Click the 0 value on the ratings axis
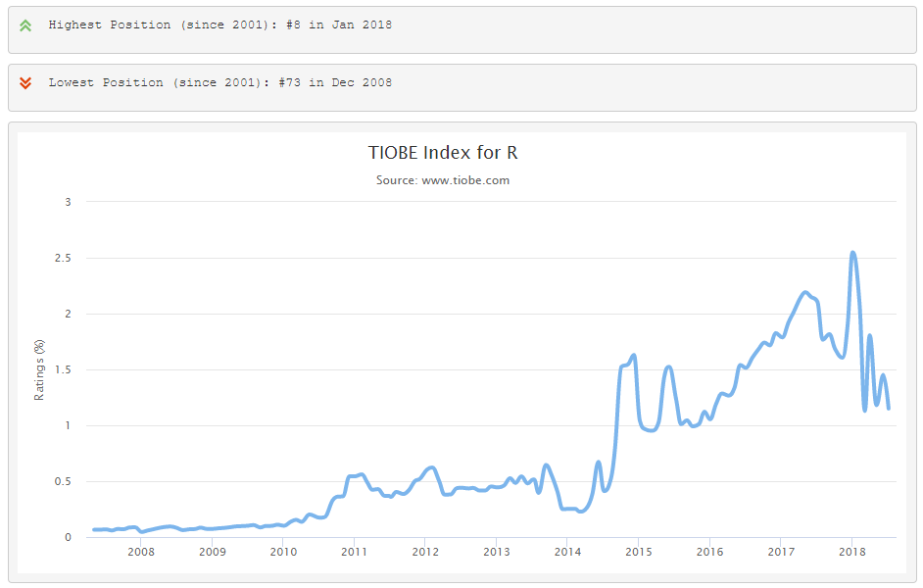The height and width of the screenshot is (588, 923). tap(68, 537)
